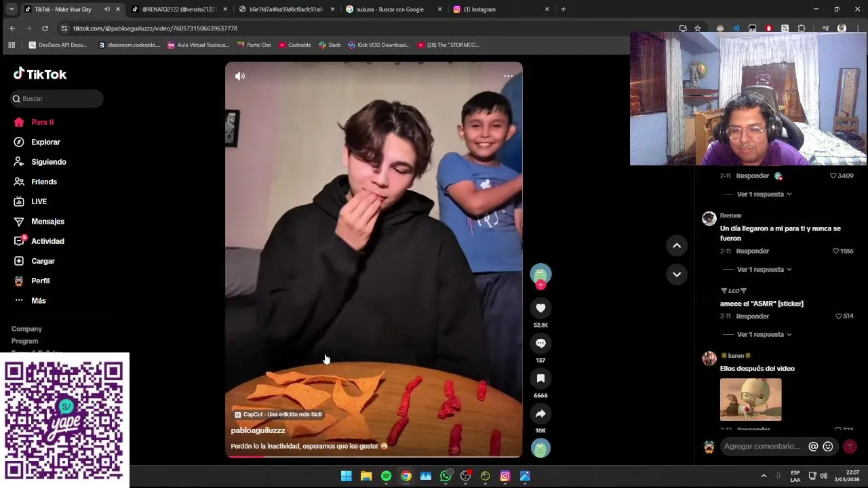The height and width of the screenshot is (488, 868).
Task: Expand Ver 1 respuesta under the ASMR comment
Action: 764,334
